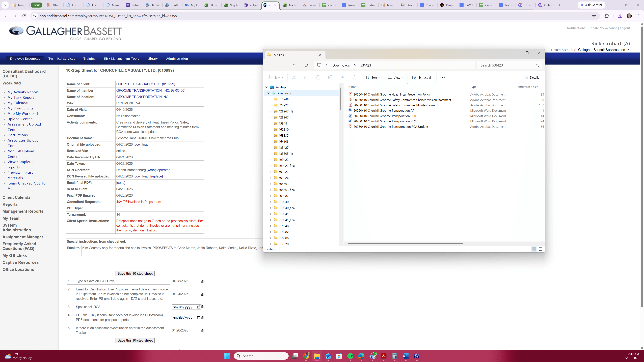
Task: Click the replace link for DCN Revised File
Action: 156,176
